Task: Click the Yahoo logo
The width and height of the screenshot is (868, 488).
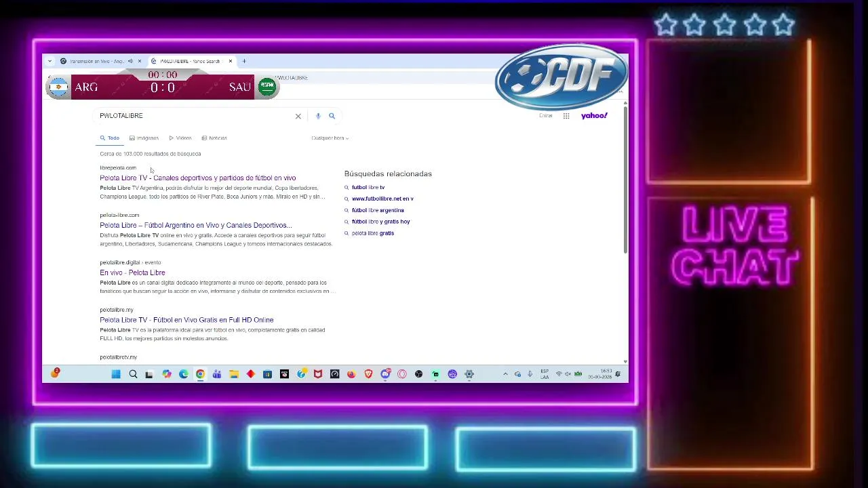Action: [594, 116]
